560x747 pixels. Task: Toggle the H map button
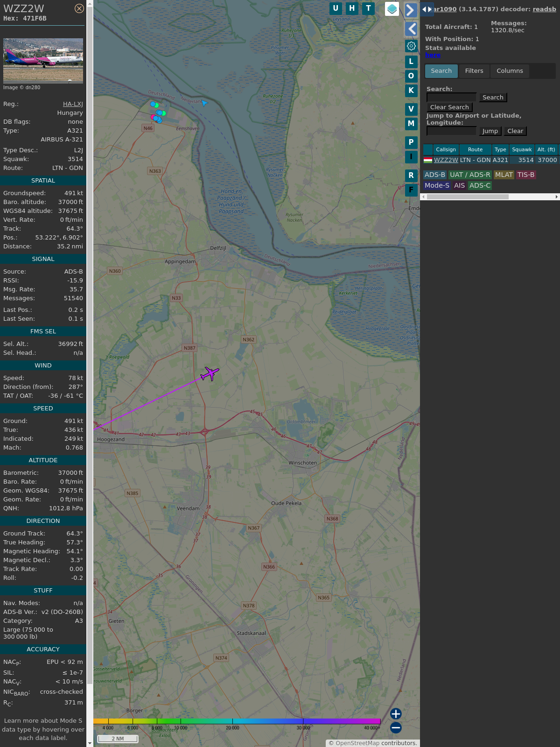(352, 8)
